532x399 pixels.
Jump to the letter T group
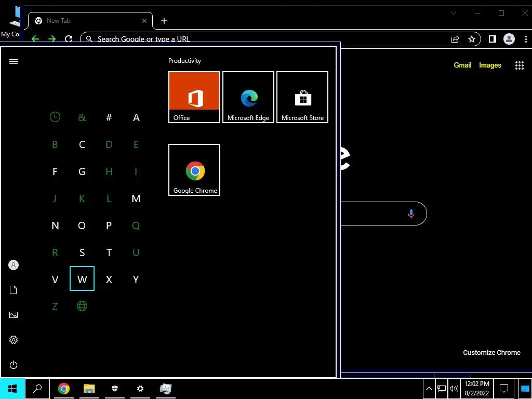pyautogui.click(x=109, y=252)
